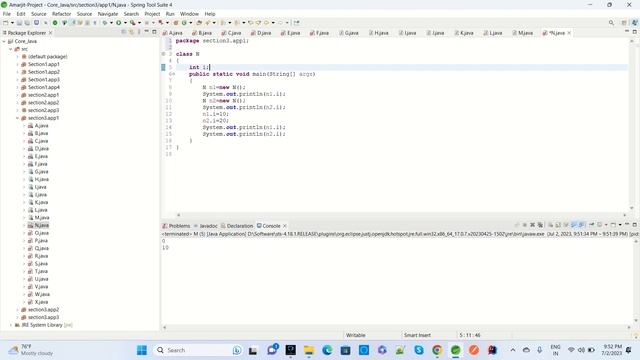The image size is (640, 360).
Task: Click the Windows Start button
Action: (142, 350)
